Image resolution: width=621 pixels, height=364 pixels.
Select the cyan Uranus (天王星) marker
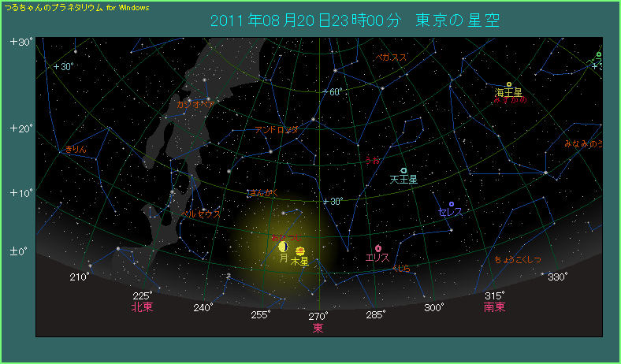[x=403, y=171]
